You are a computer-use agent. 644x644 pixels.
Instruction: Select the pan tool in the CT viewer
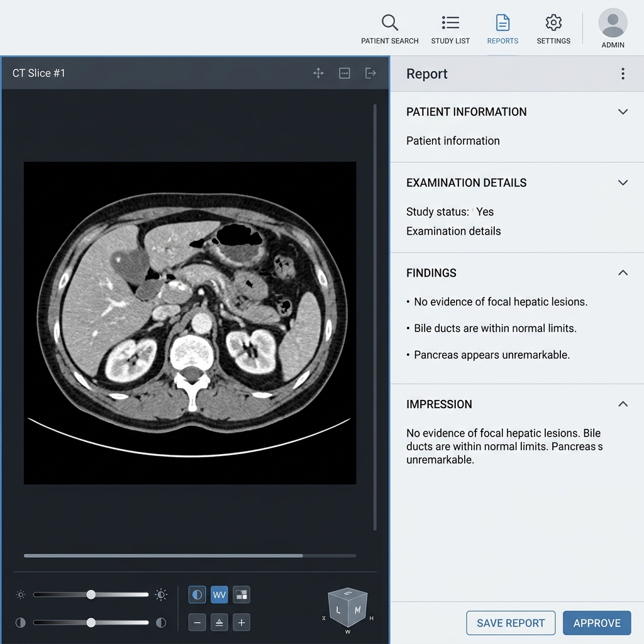point(318,73)
